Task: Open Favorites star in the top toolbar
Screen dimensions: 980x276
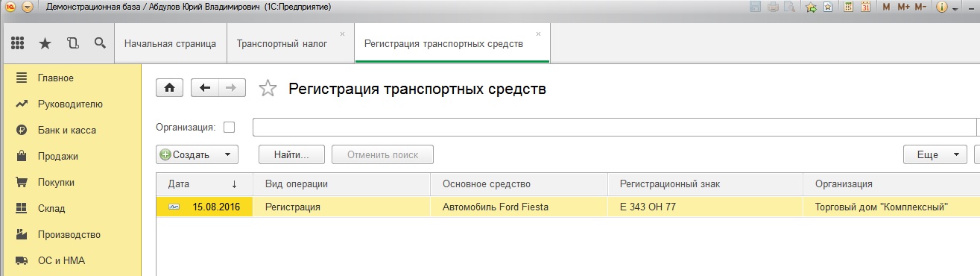Action: coord(45,44)
